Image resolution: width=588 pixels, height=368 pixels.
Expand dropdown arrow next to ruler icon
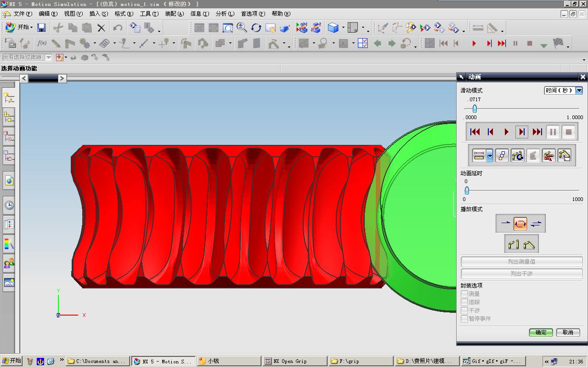coord(490,155)
